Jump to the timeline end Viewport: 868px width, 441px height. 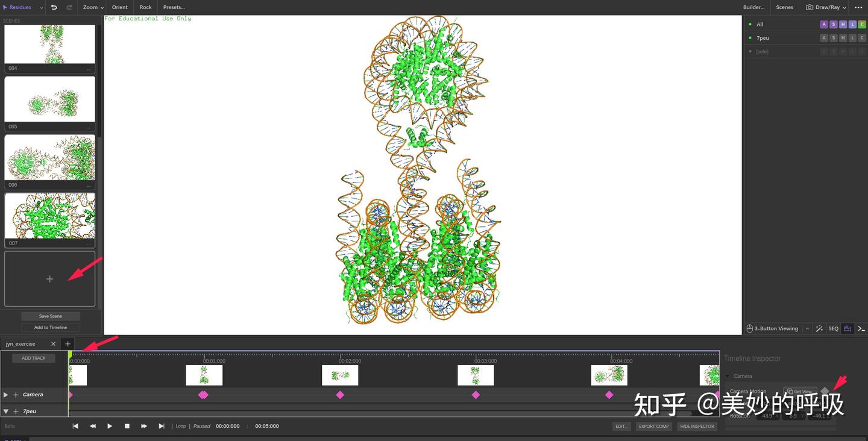coord(162,426)
